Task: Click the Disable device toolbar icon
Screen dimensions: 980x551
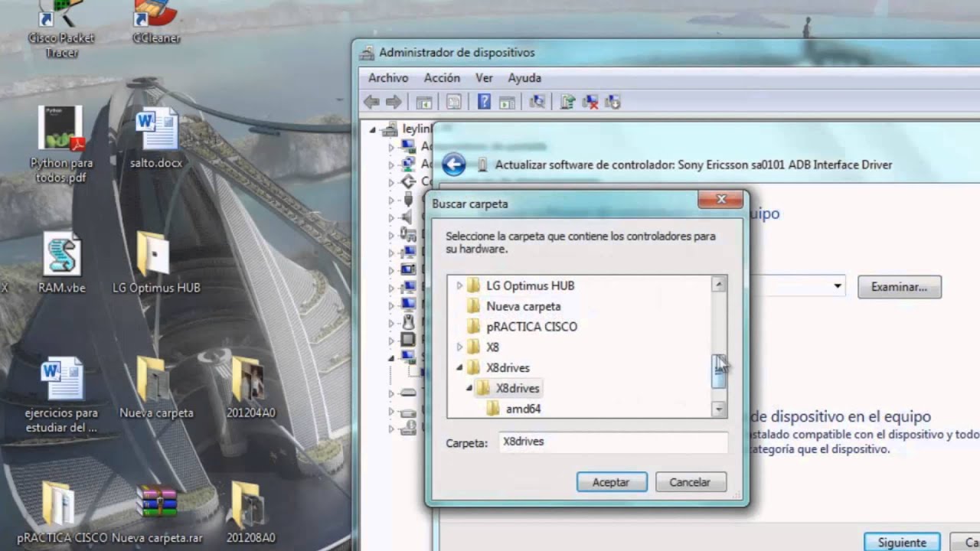Action: 612,102
